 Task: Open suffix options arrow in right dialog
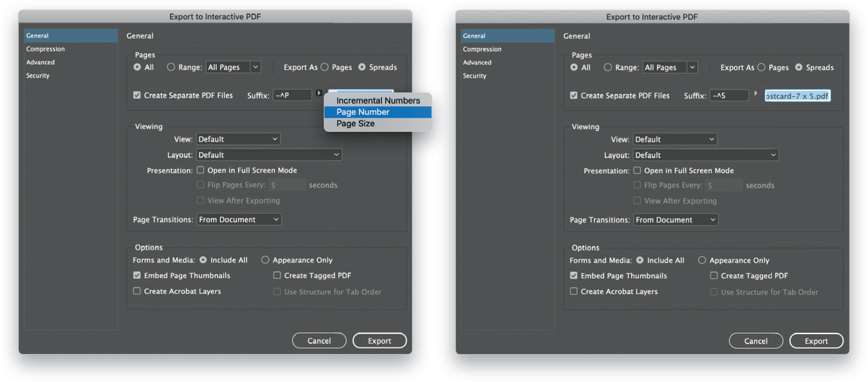(756, 93)
